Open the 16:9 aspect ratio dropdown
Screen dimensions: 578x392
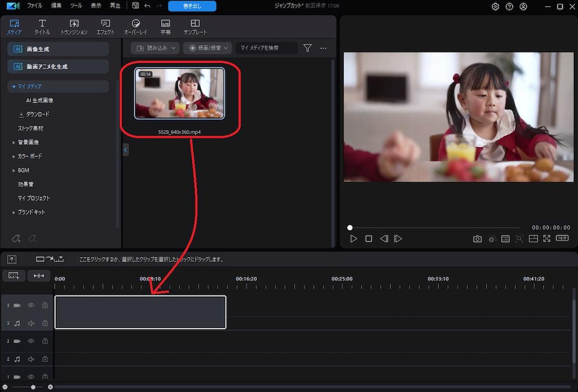point(561,238)
